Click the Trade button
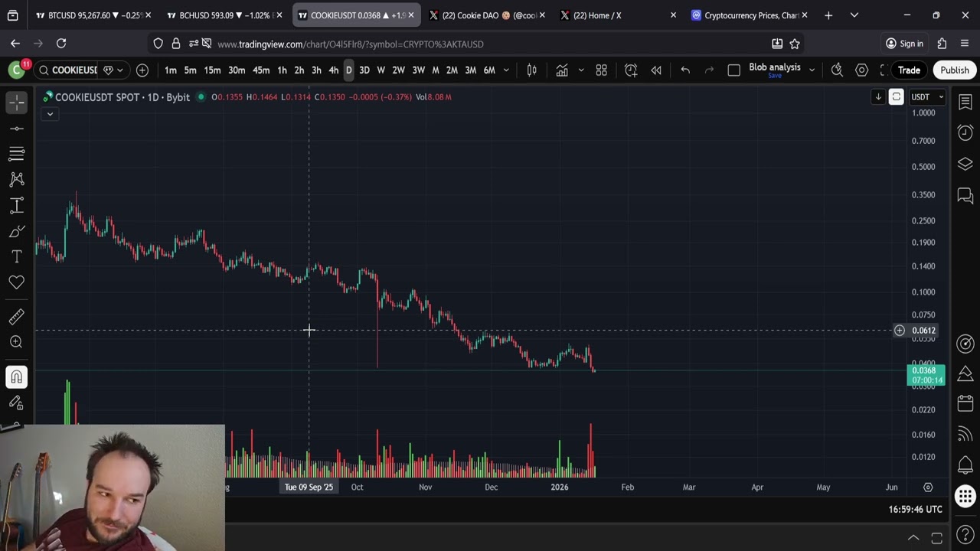 909,70
